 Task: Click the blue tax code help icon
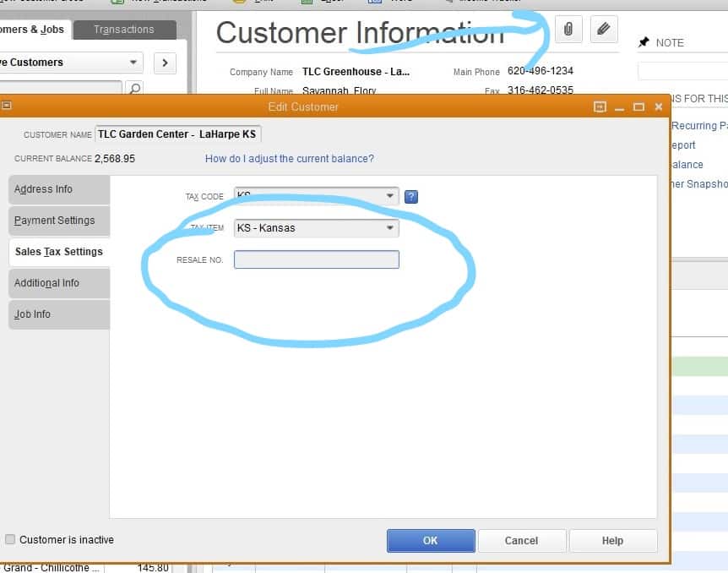(x=411, y=197)
